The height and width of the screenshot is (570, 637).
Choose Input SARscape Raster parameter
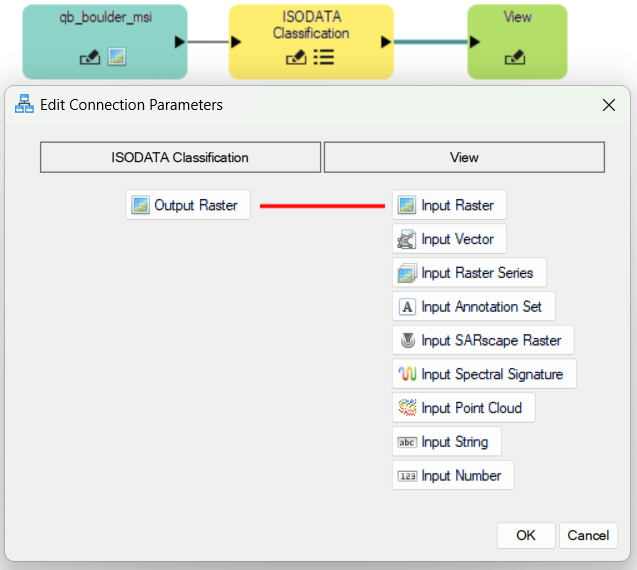click(x=483, y=341)
